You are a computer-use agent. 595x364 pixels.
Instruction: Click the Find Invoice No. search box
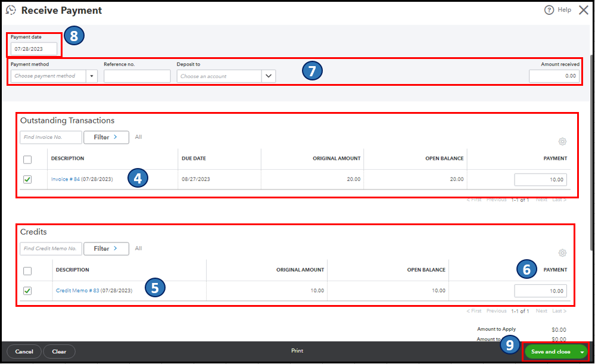pos(51,137)
